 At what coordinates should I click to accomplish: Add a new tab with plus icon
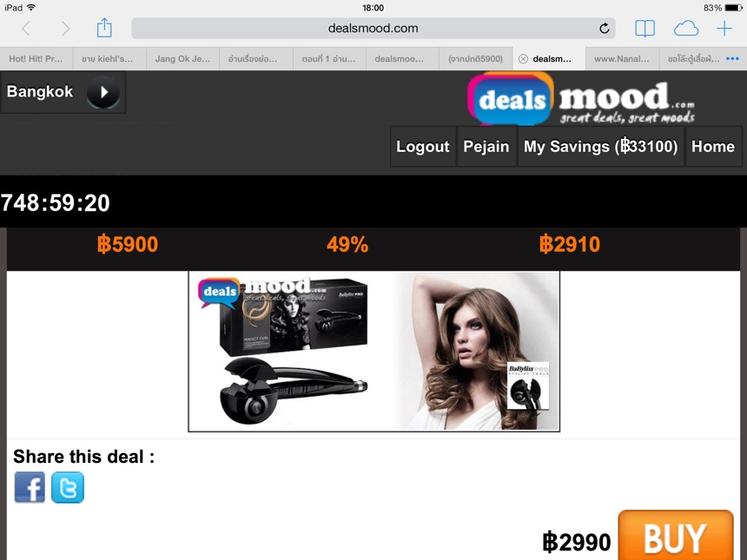pos(724,29)
